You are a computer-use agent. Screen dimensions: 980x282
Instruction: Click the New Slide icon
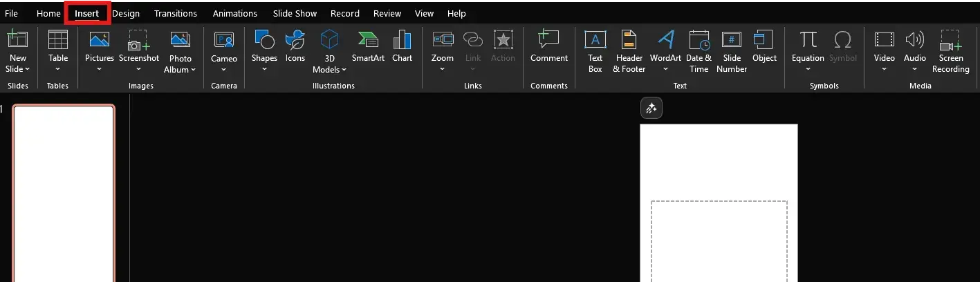click(x=17, y=39)
